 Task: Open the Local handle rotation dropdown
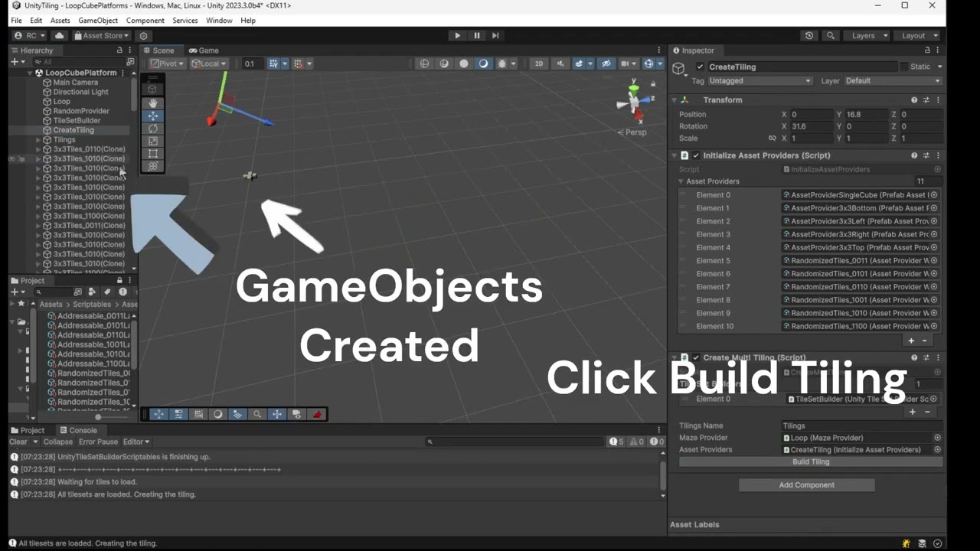209,64
